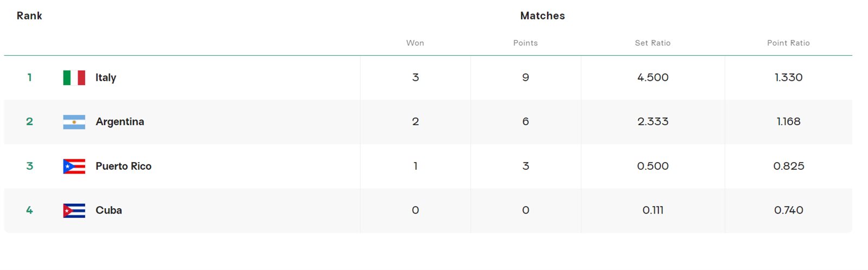The height and width of the screenshot is (270, 868).
Task: Click Argentina's point ratio 1.168
Action: coord(788,122)
